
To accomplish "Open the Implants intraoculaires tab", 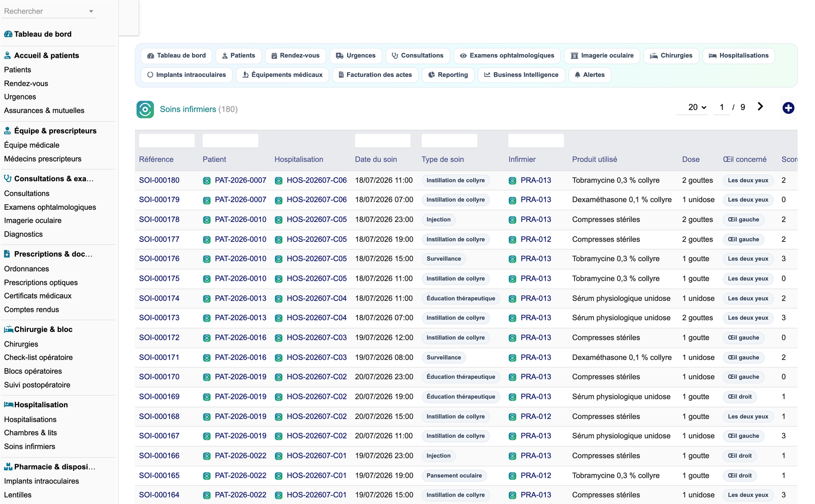I will coord(186,75).
